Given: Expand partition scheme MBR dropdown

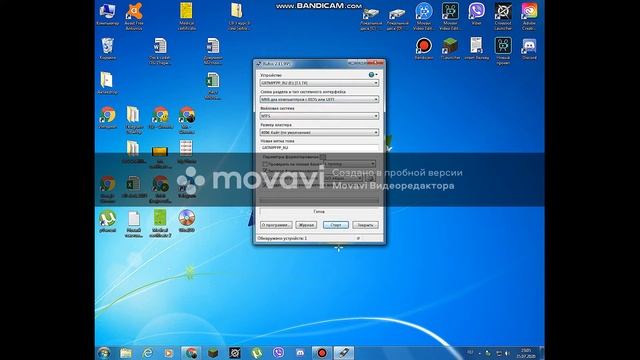Looking at the screenshot, I should (319, 99).
